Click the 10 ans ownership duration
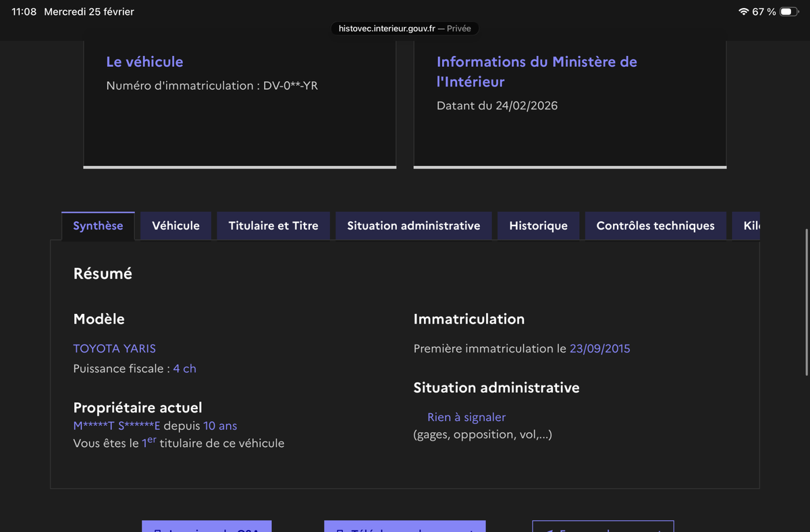810x532 pixels. (220, 426)
